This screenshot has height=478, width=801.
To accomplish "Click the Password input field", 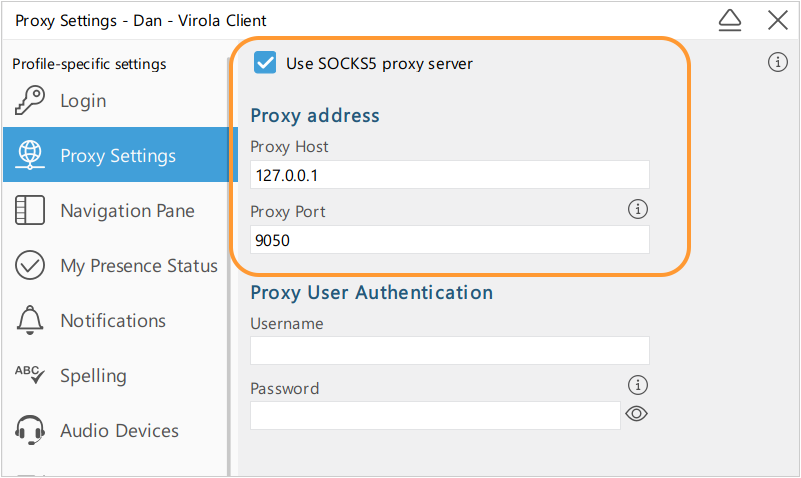I will point(435,415).
